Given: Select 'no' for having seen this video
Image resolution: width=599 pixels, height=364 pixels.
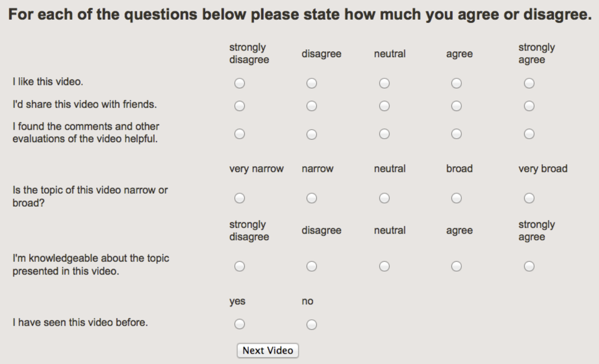Looking at the screenshot, I should point(312,325).
